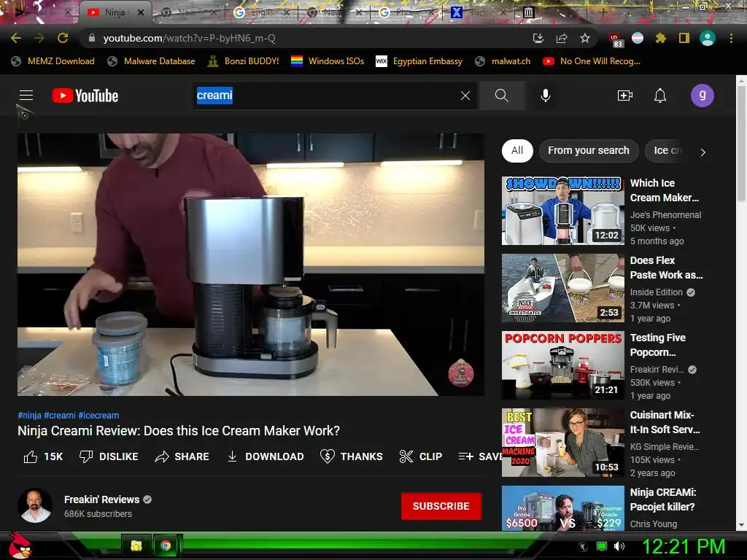Switch to the Ninja YouTube tab
Screen dimensions: 747x560
tap(115, 12)
